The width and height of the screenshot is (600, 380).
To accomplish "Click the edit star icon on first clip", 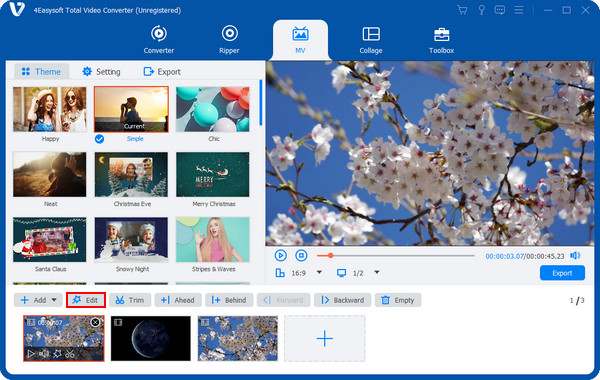I will (x=57, y=354).
